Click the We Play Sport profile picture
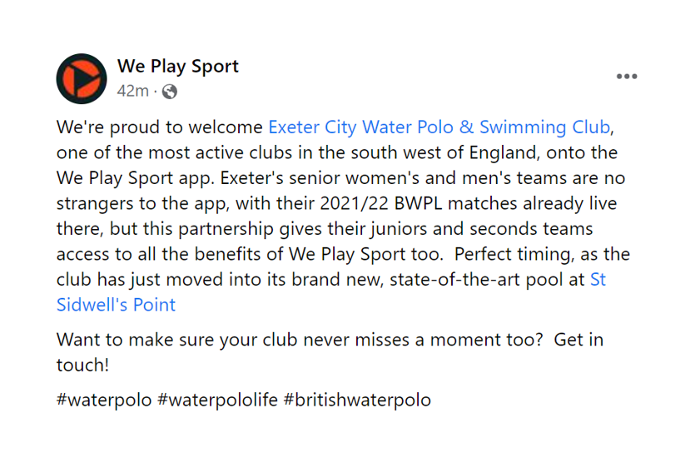This screenshot has width=700, height=453. [82, 79]
